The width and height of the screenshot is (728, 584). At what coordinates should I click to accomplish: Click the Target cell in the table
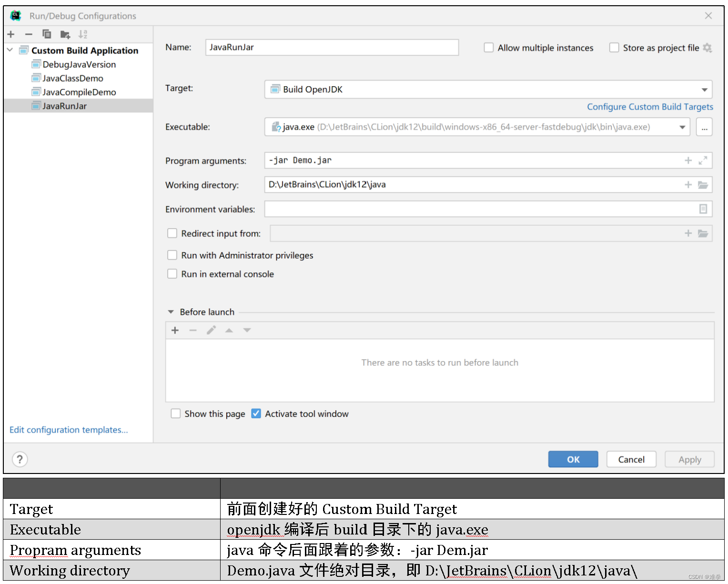[112, 509]
